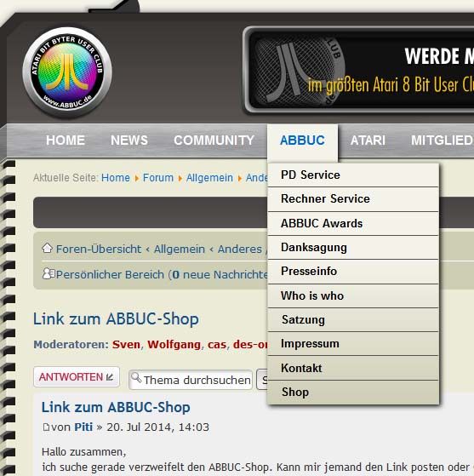
Task: Open the HOME menu item
Action: [66, 141]
